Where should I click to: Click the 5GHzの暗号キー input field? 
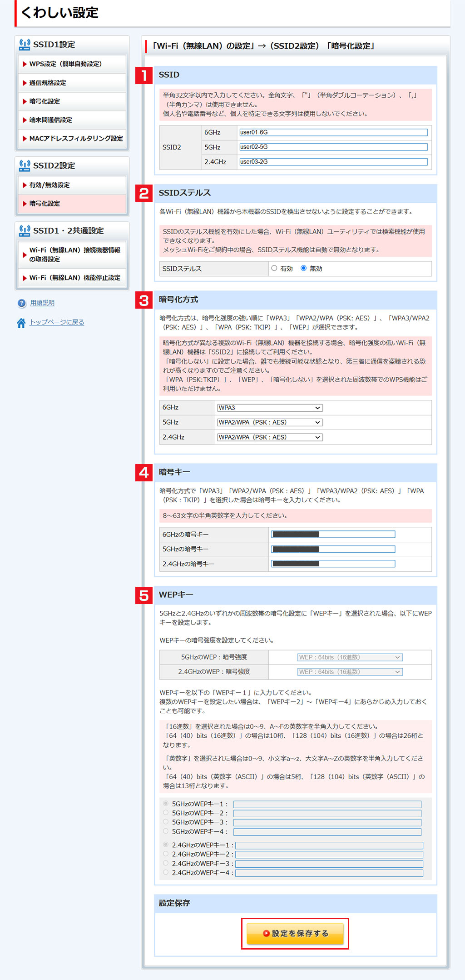coord(333,549)
